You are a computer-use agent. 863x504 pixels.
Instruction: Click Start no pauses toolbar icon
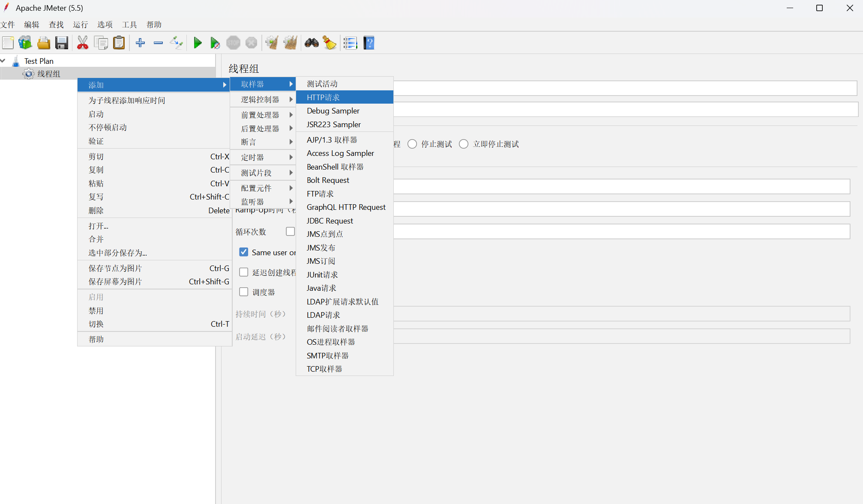(215, 43)
